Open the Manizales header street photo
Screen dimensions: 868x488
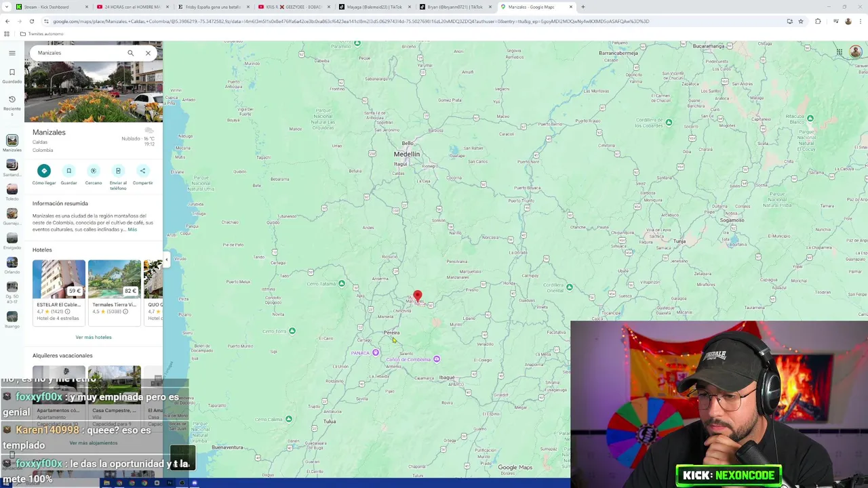point(94,91)
